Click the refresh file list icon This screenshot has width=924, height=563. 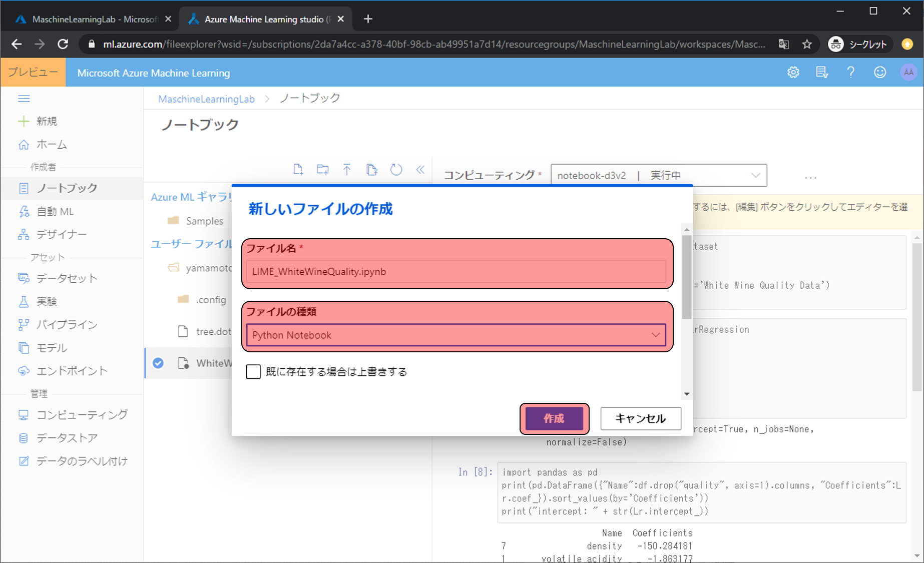(x=396, y=170)
